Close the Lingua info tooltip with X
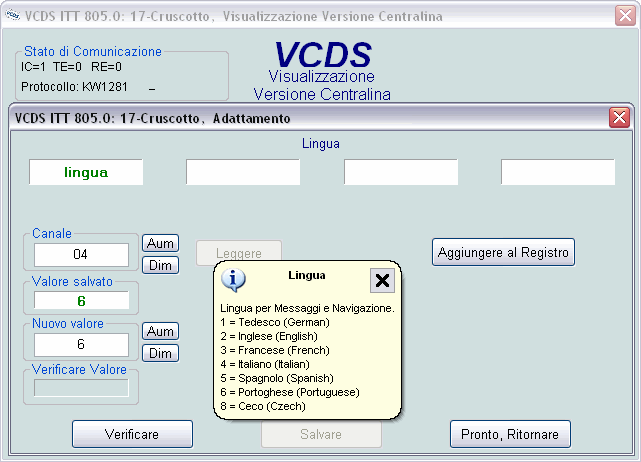Viewport: 641px width, 462px height. point(382,280)
